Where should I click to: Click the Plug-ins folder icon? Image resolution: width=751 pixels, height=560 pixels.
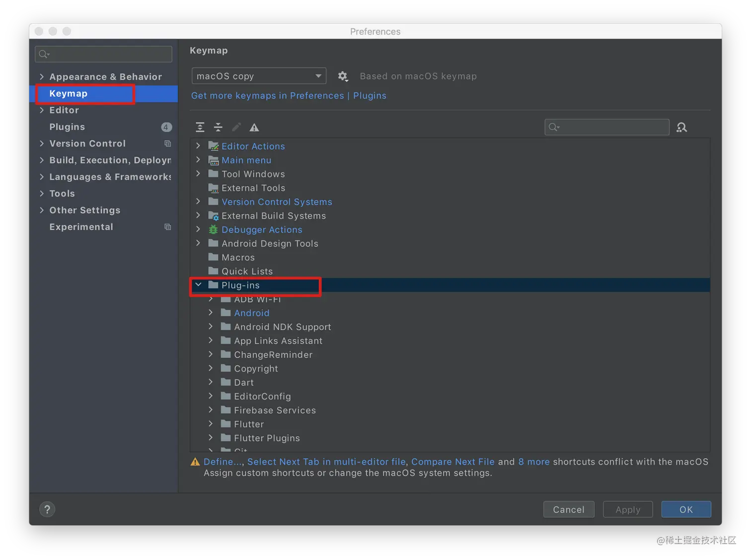coord(214,285)
